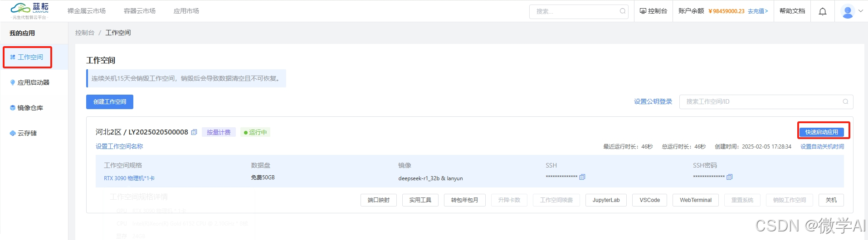
Task: Click the search magnifier icon in top bar
Action: tap(623, 11)
